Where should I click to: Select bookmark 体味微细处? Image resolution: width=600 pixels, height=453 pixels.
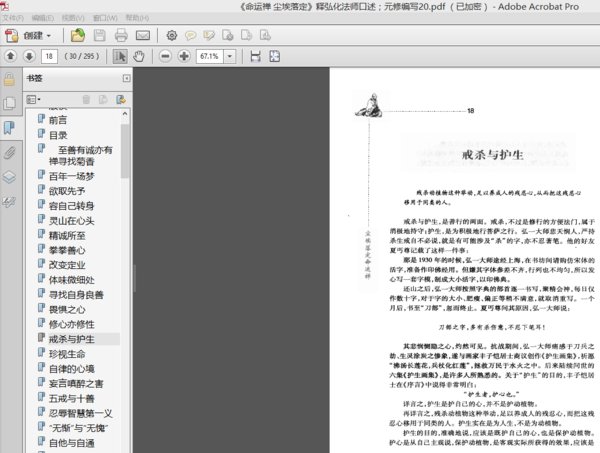click(x=72, y=280)
